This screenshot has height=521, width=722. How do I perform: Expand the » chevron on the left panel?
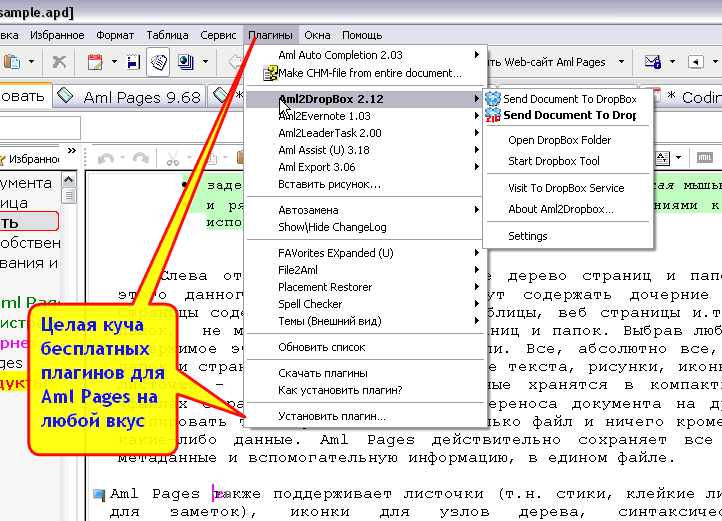[71, 150]
